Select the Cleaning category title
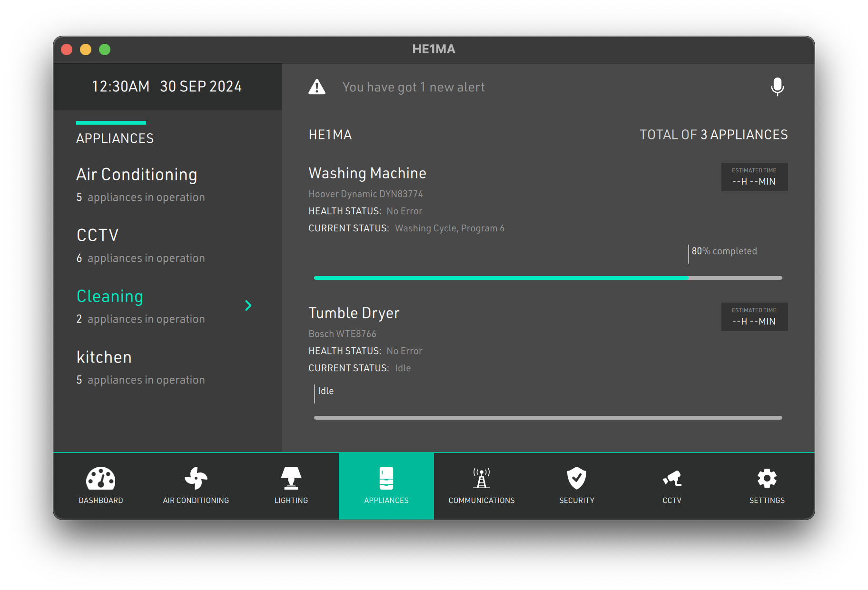868x590 pixels. pos(110,296)
